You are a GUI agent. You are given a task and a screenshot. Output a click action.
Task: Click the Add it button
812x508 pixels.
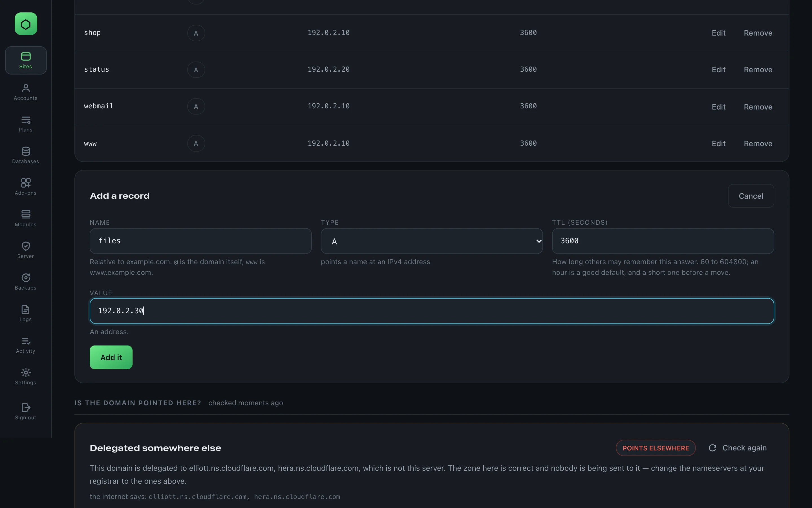coord(111,358)
